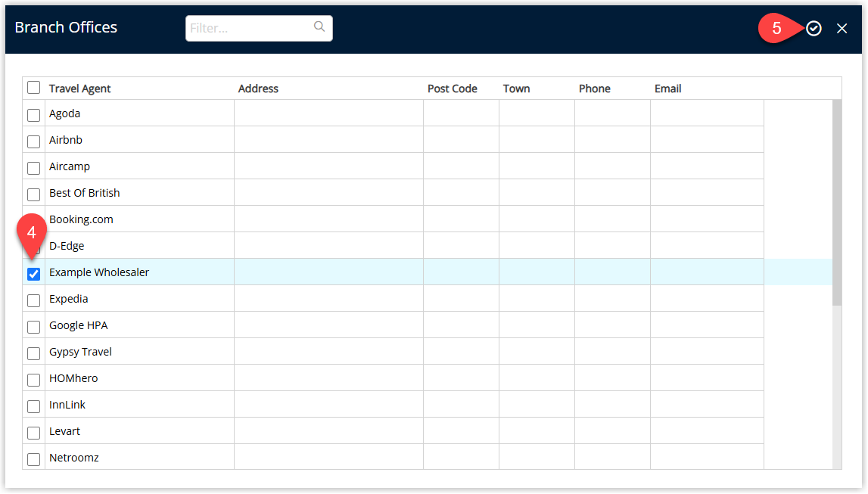Select the Gypsy Travel row name
The height and width of the screenshot is (494, 868).
[x=80, y=352]
